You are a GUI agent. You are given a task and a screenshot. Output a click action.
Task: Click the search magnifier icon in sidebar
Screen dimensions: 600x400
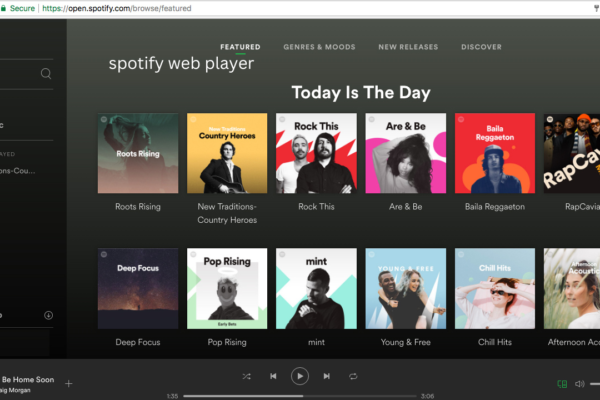(x=46, y=73)
